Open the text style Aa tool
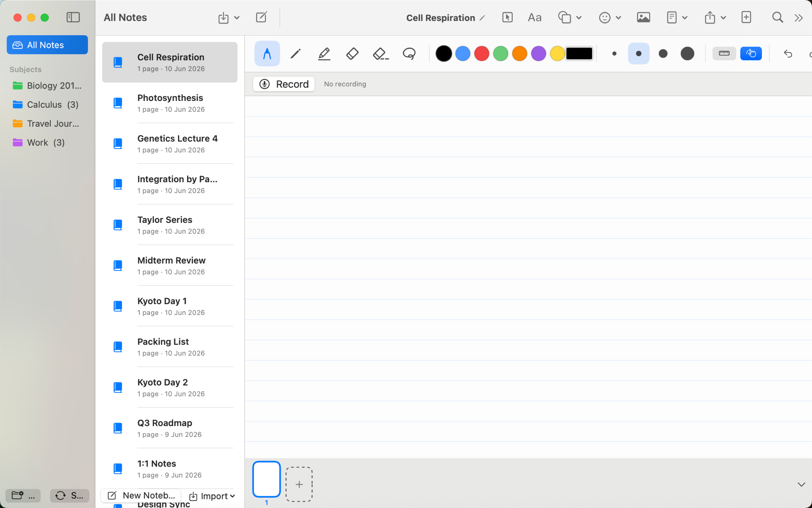The height and width of the screenshot is (508, 812). pos(534,17)
